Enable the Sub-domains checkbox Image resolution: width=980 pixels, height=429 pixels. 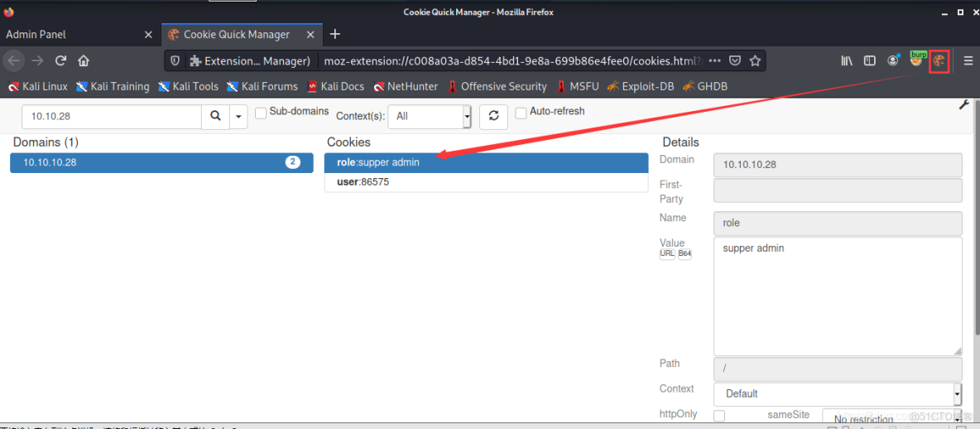coord(261,113)
